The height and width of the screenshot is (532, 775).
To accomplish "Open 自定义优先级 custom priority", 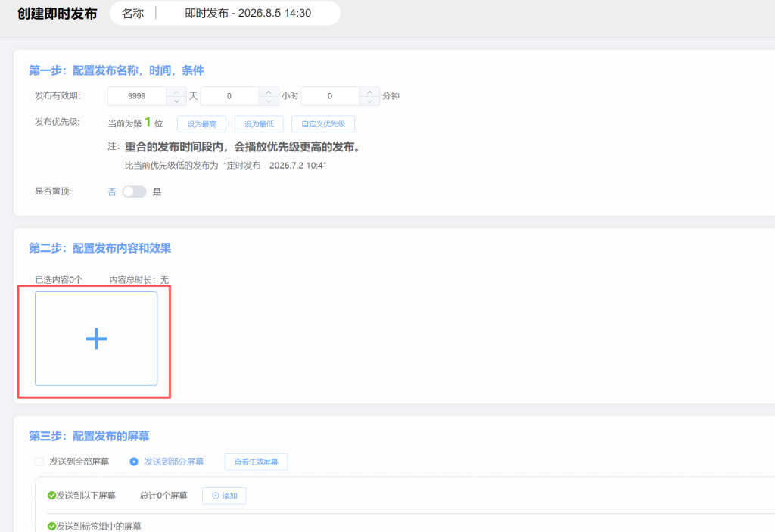I will tap(323, 124).
